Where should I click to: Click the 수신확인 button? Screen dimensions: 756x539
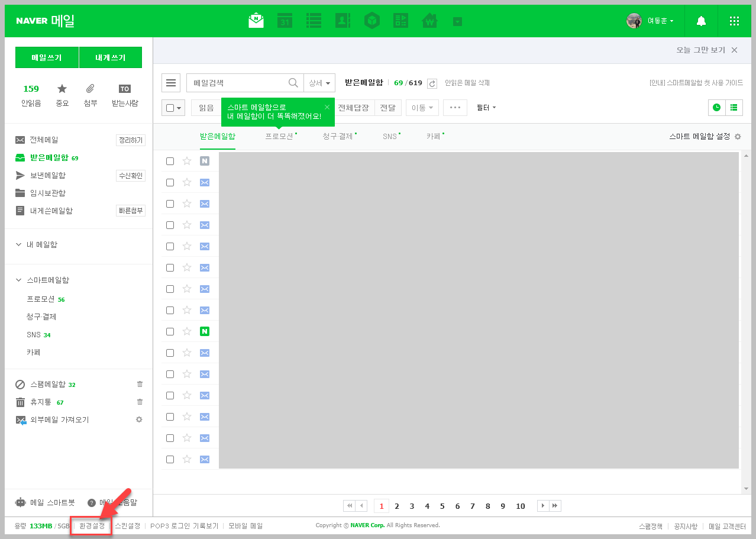(131, 176)
